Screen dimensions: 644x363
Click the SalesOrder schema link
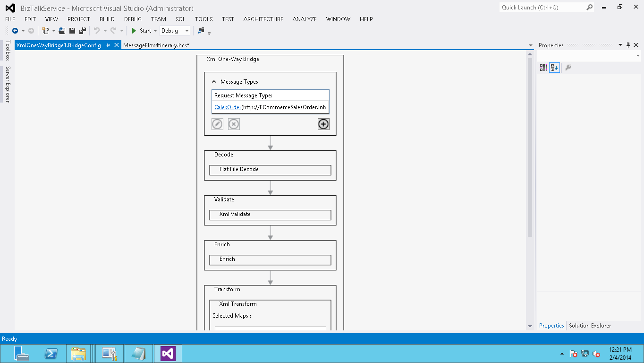pos(228,107)
